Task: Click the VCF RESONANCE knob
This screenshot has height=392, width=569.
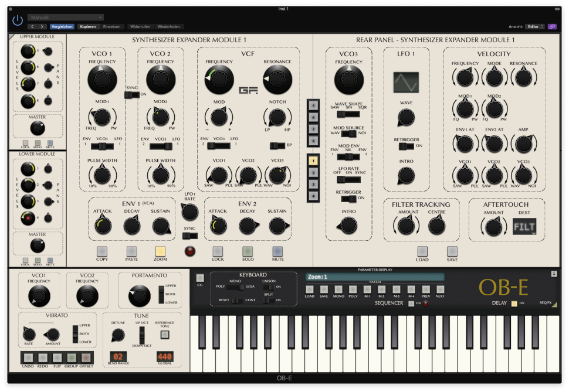Action: (x=277, y=80)
